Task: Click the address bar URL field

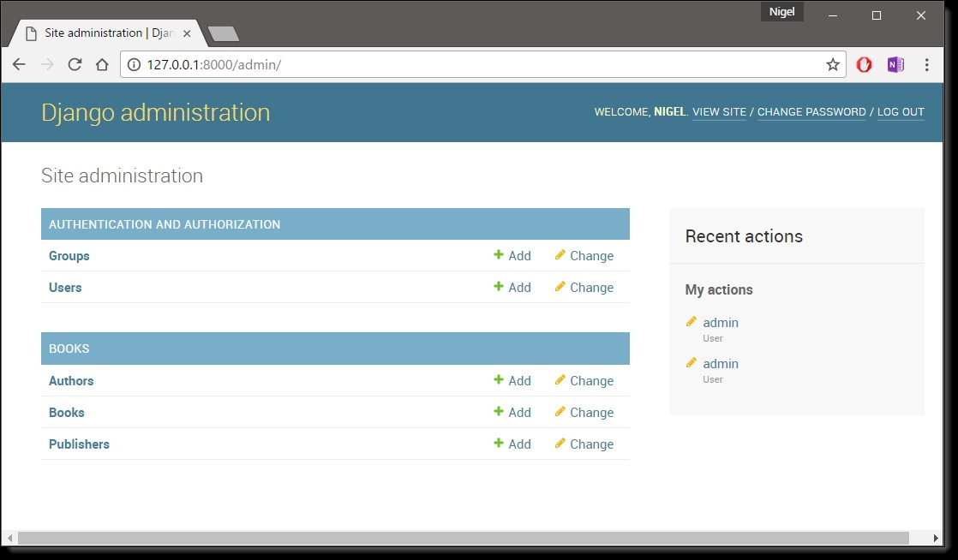Action: (x=482, y=65)
